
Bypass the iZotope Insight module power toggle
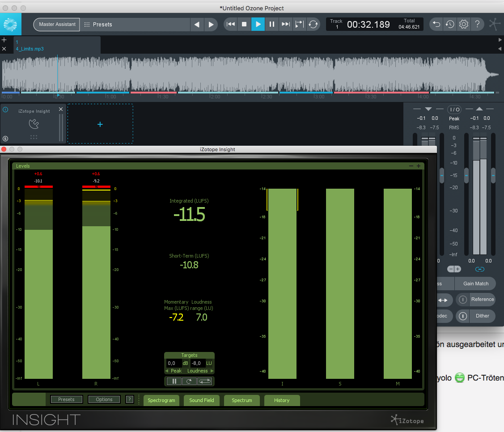5,109
